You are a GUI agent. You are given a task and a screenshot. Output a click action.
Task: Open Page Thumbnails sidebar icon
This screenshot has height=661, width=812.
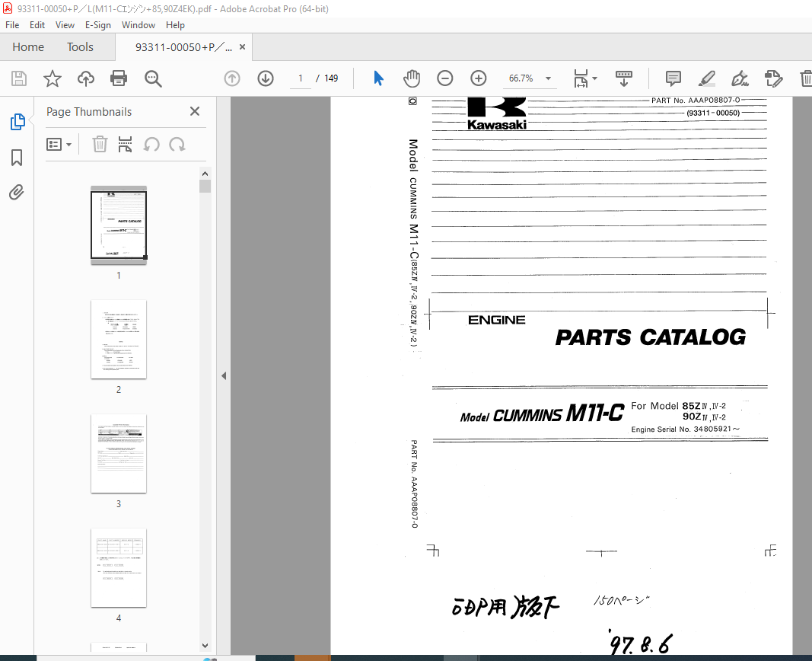tap(17, 122)
